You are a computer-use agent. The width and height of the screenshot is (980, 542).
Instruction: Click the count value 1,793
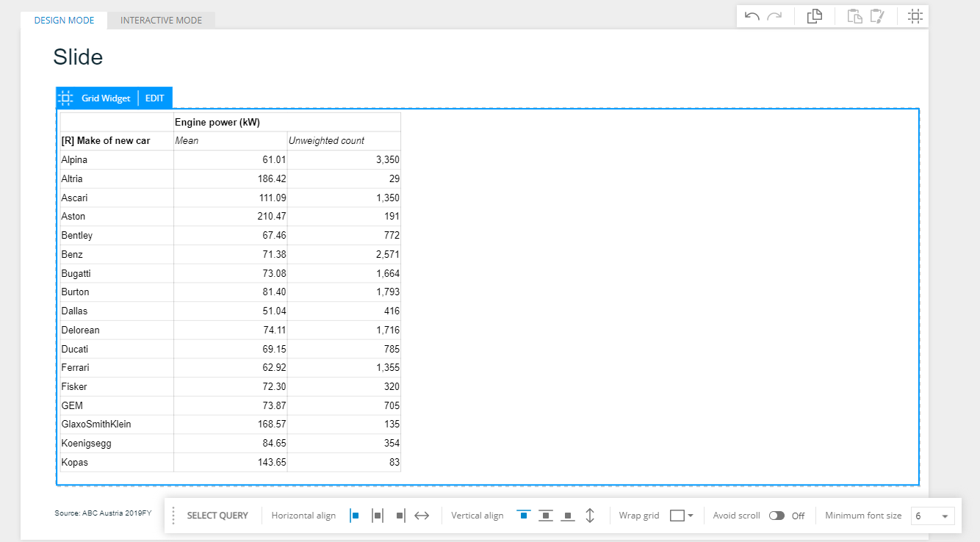pyautogui.click(x=387, y=292)
